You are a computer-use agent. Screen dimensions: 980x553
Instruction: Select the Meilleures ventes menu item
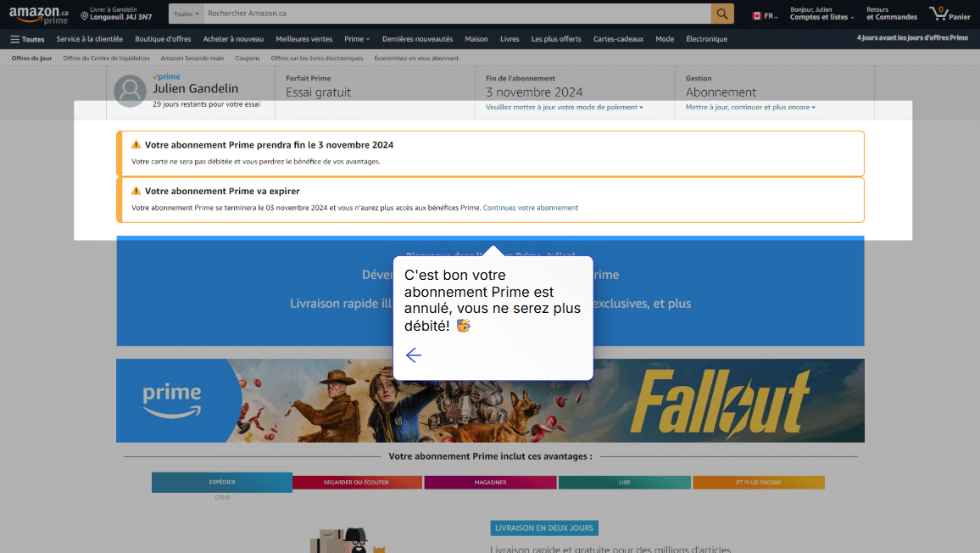pyautogui.click(x=303, y=39)
